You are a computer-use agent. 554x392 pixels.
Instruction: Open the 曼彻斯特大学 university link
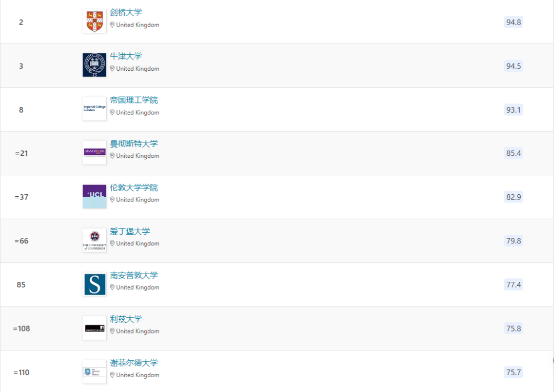point(134,144)
